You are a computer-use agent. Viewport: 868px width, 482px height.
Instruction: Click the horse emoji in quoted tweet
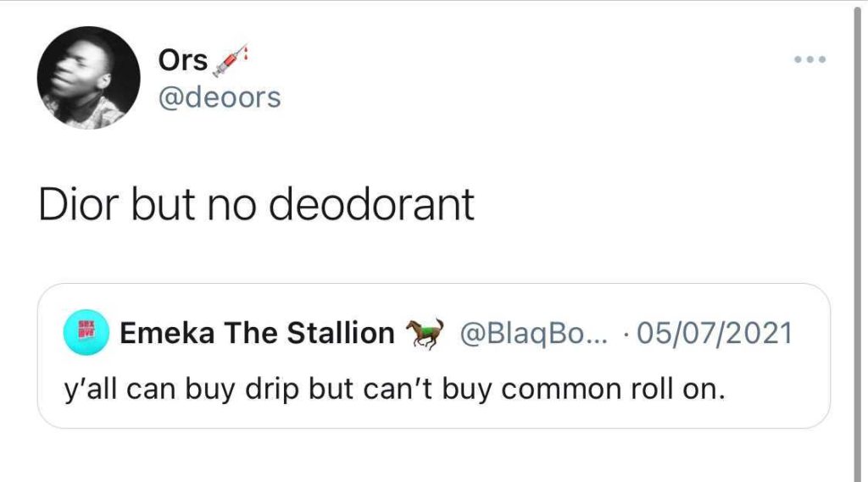tap(426, 333)
